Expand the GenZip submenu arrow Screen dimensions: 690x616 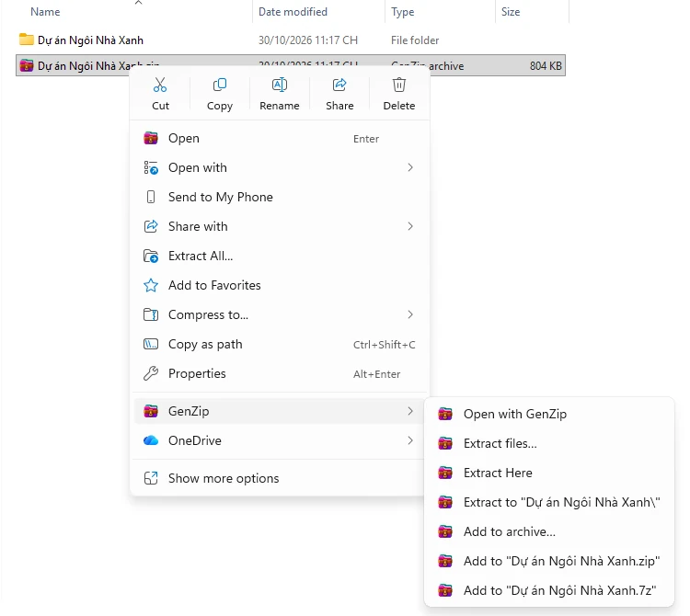click(410, 411)
